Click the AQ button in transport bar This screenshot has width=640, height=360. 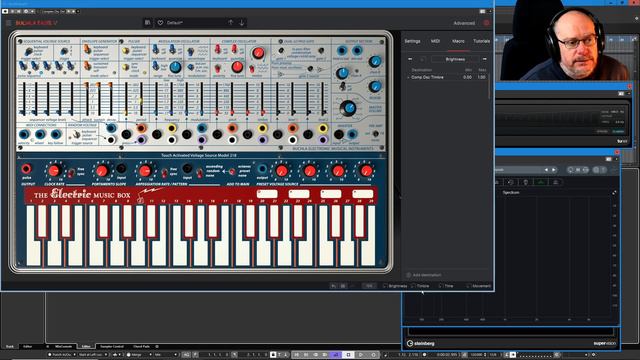pyautogui.click(x=186, y=355)
